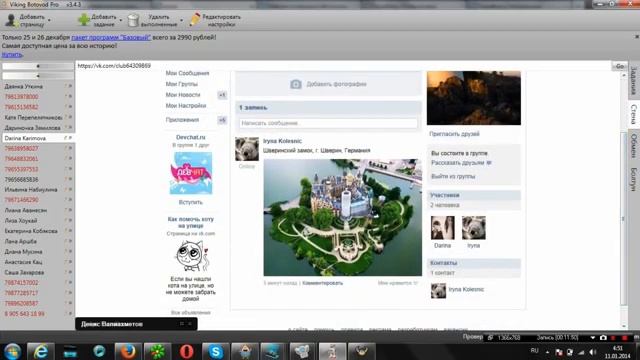The image size is (640, 360).
Task: Click Вступить under the Devchat.ru ad
Action: [191, 202]
